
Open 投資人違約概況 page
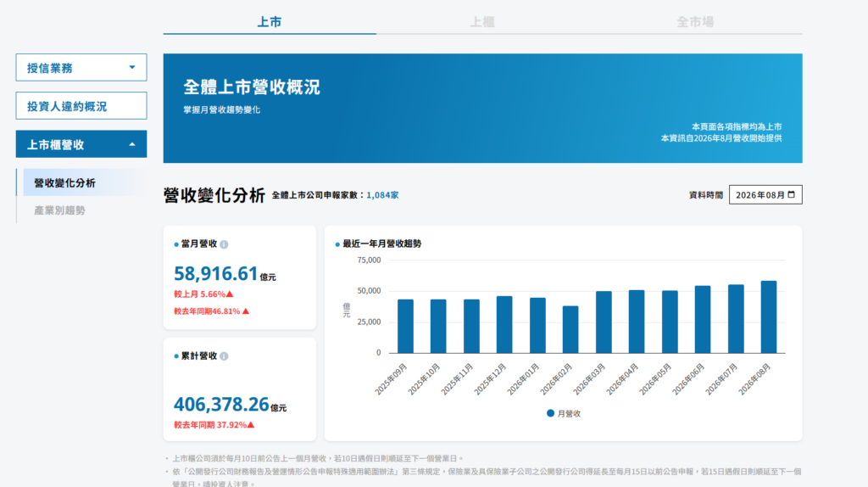[x=81, y=106]
